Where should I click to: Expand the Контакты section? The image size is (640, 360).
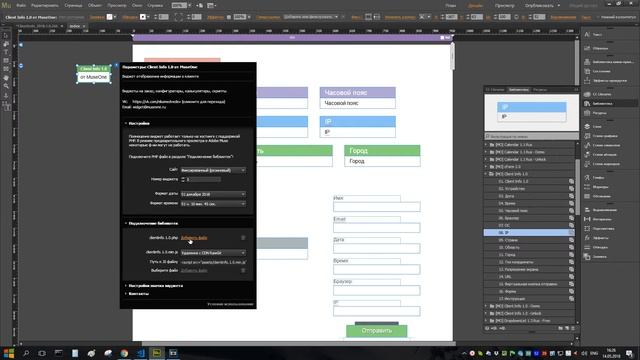(126, 293)
